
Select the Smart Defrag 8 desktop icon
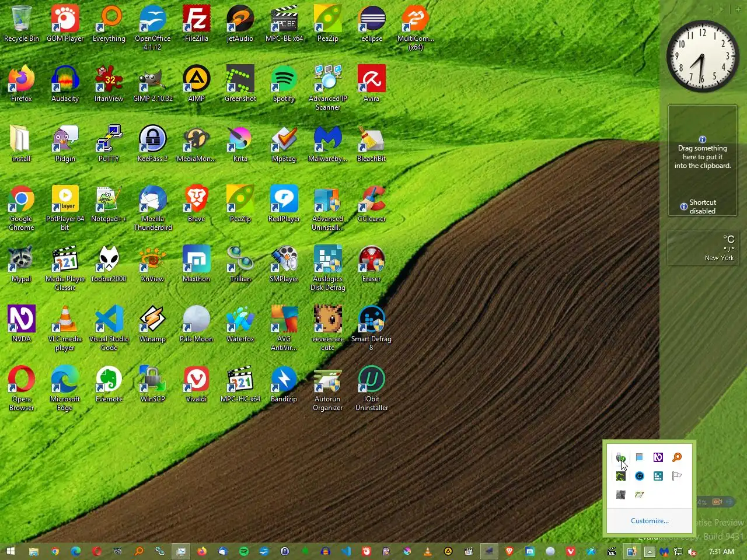(372, 328)
